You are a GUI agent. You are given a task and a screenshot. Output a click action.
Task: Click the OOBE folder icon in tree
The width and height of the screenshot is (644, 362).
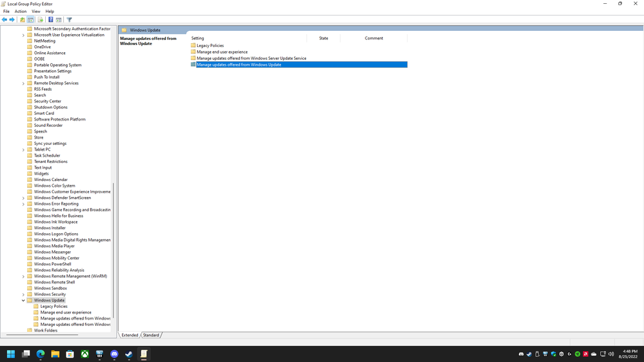pos(30,59)
